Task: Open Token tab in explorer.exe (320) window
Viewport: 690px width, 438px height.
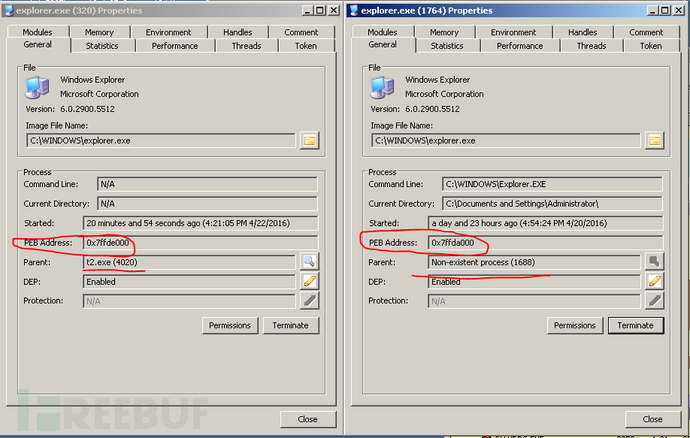Action: (x=306, y=46)
